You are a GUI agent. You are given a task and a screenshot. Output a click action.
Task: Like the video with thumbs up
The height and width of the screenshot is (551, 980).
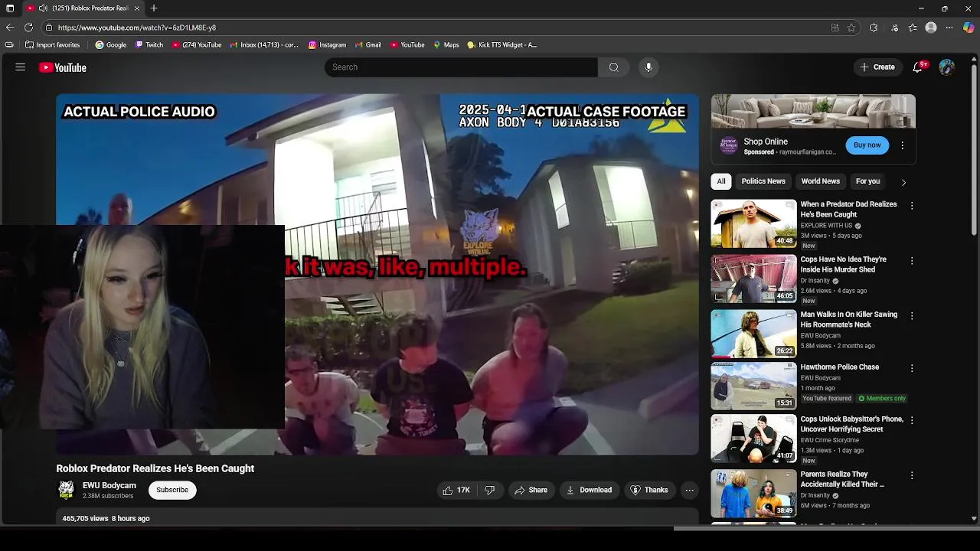(456, 490)
